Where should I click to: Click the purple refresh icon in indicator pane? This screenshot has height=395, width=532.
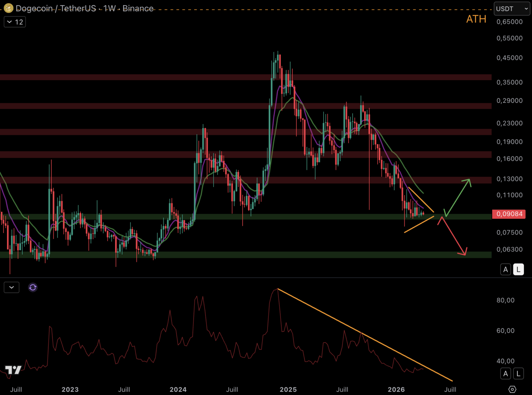[x=33, y=287]
